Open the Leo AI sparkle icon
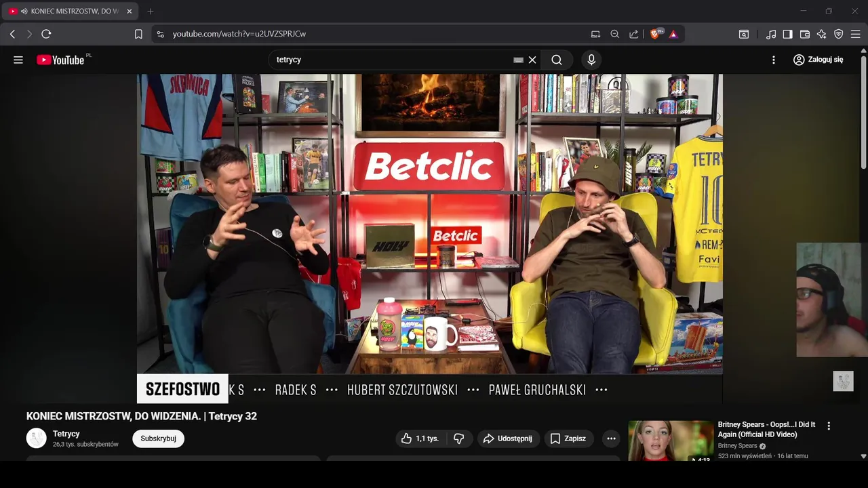Viewport: 868px width, 488px height. (x=822, y=34)
